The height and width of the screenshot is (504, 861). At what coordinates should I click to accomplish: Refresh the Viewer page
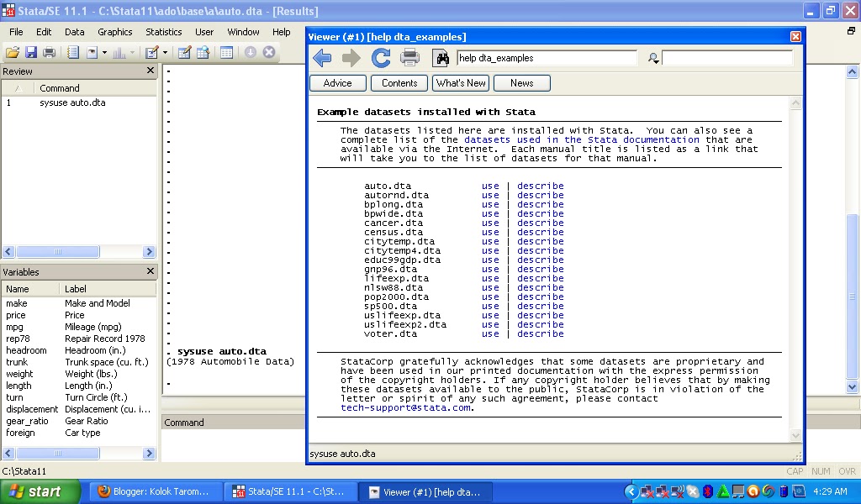pyautogui.click(x=381, y=58)
